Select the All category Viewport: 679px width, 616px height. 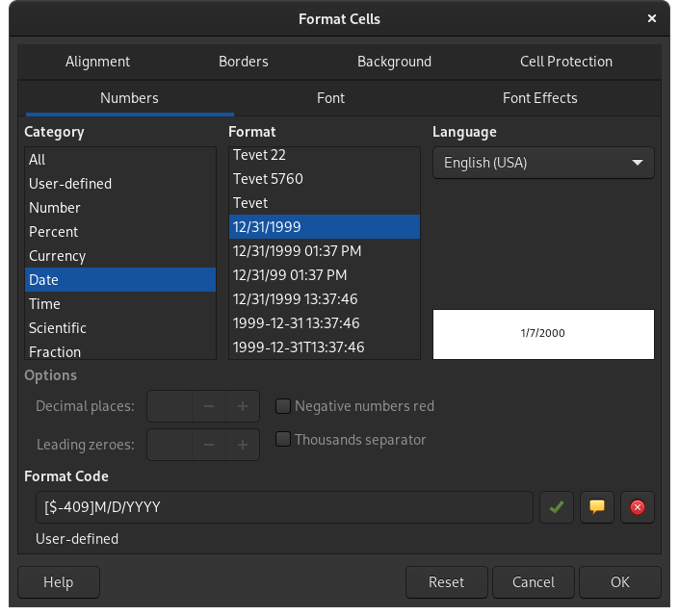[x=120, y=160]
